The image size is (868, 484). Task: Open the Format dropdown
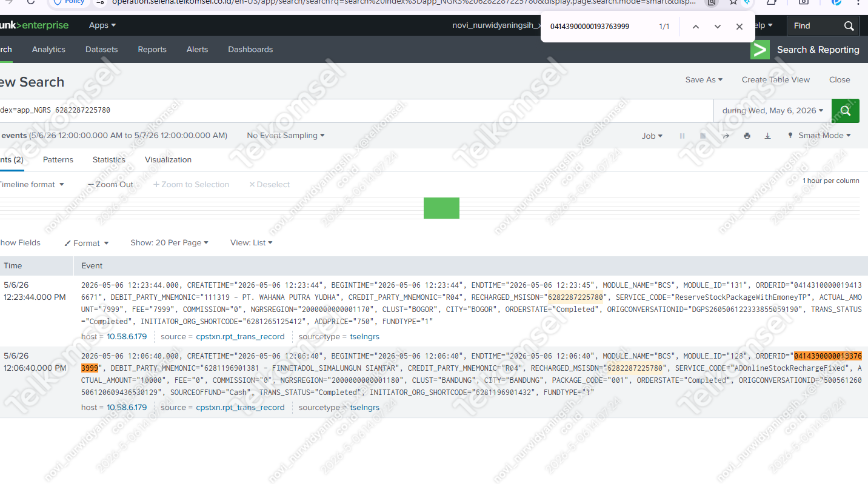pyautogui.click(x=87, y=243)
